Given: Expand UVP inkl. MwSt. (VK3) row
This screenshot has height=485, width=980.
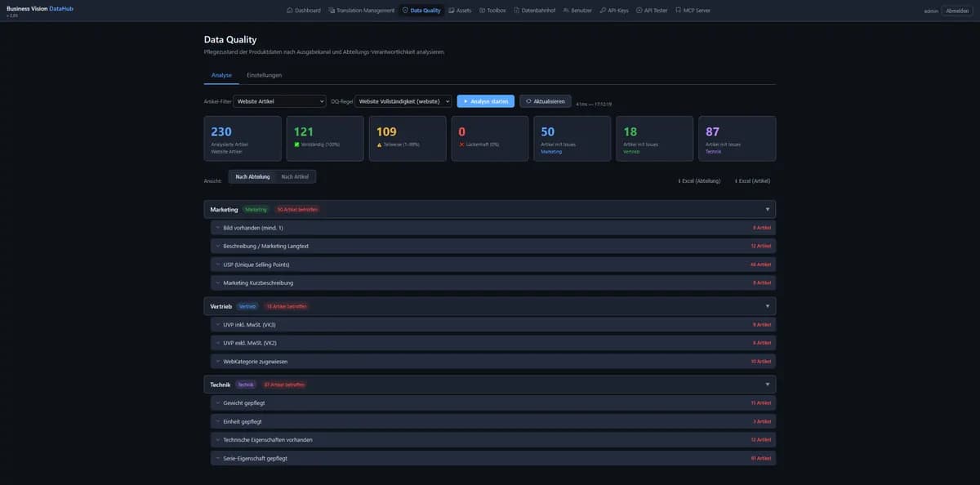Looking at the screenshot, I should click(x=493, y=324).
